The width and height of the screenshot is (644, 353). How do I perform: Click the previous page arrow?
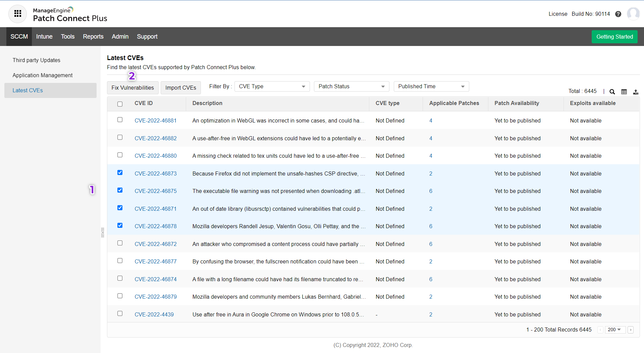(600, 330)
